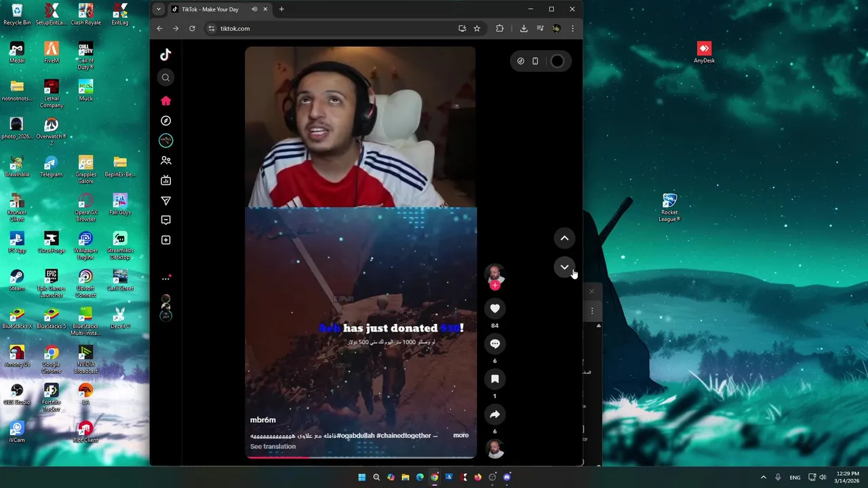Open the Chrome three-dot menu
Screen dimensions: 868x488
572,28
